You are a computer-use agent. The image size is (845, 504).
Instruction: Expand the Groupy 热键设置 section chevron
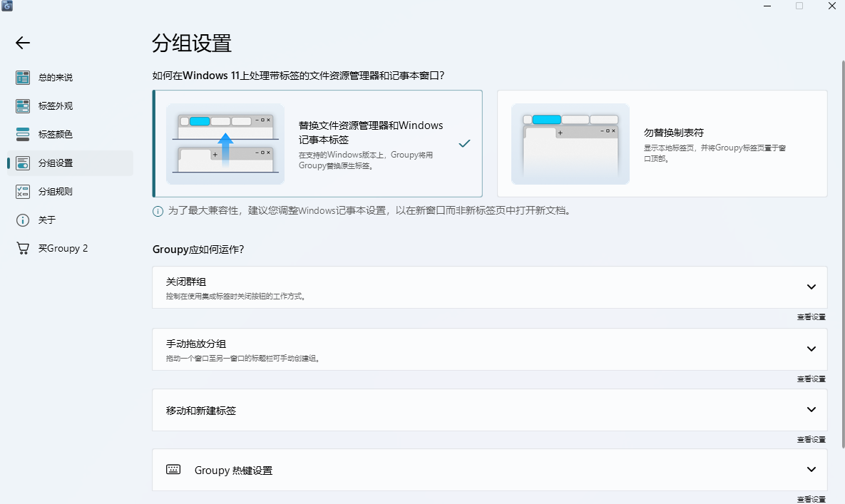[x=811, y=470]
